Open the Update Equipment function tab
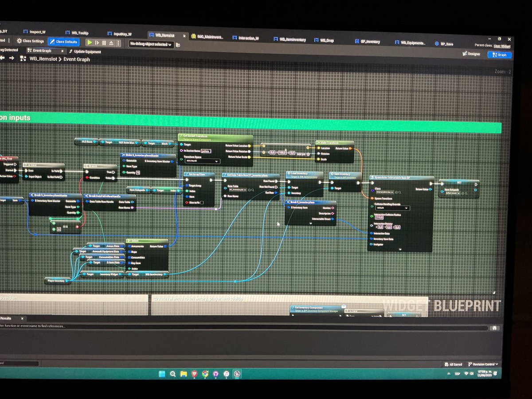 click(85, 51)
